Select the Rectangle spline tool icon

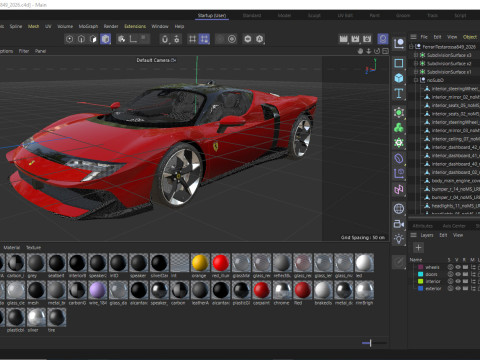click(x=399, y=63)
